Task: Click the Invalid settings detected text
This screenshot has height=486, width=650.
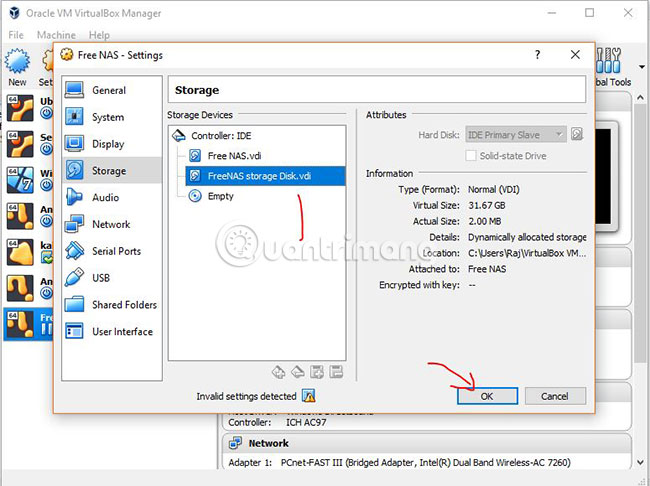Action: click(x=246, y=396)
